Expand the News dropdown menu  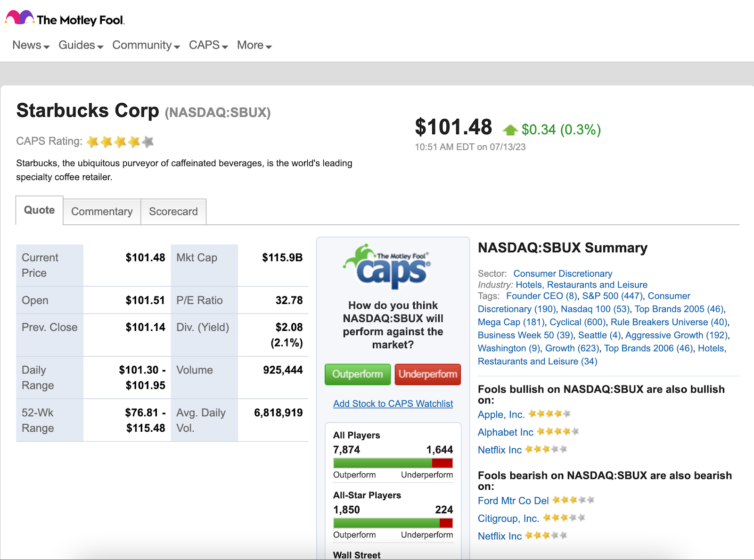pos(31,45)
